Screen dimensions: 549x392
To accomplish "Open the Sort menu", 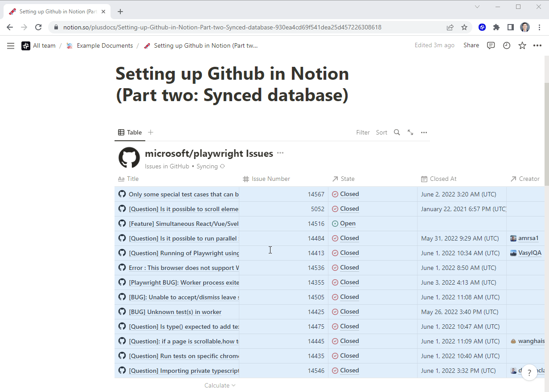I will (x=381, y=132).
